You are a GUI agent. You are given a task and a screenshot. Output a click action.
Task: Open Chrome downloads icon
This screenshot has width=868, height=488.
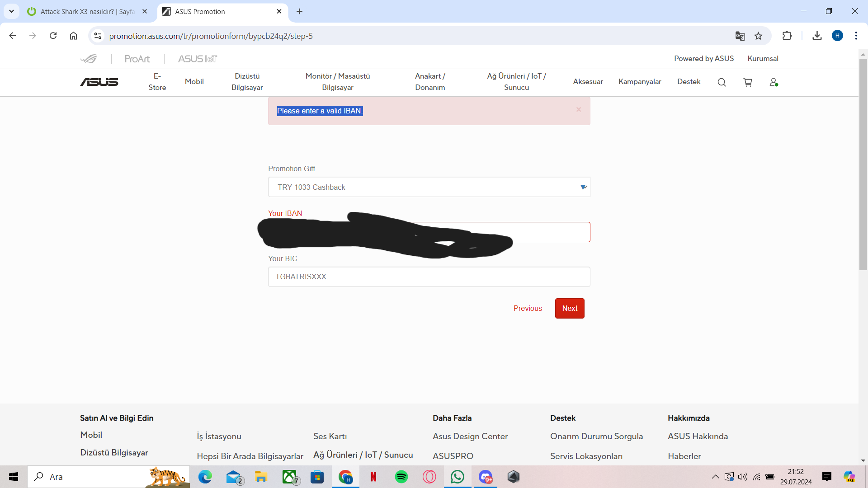pos(817,36)
